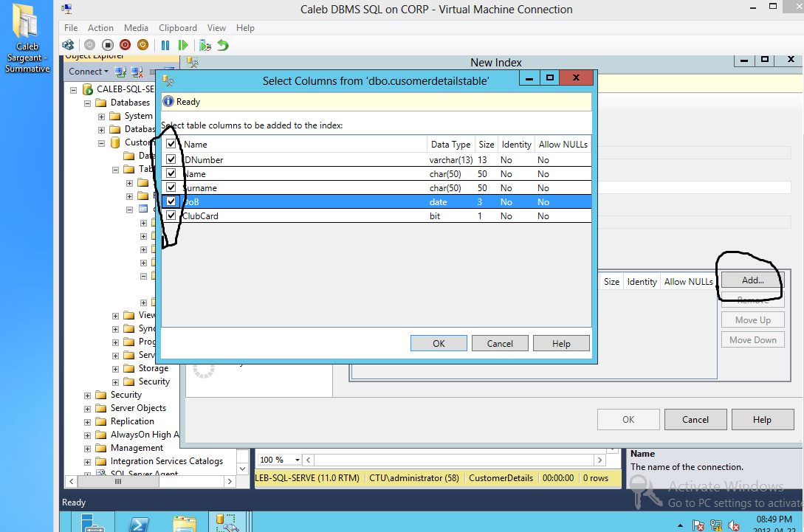
Task: Open the Media menu
Action: pyautogui.click(x=136, y=28)
